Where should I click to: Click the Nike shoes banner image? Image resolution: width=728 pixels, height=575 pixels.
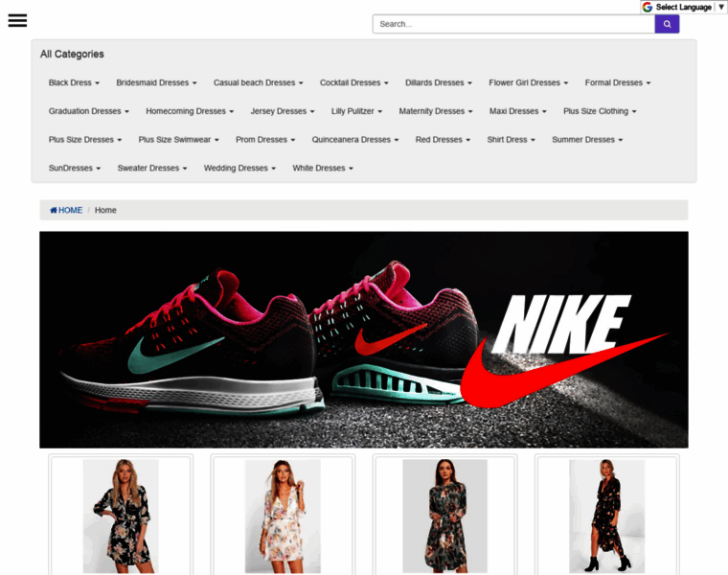tap(364, 339)
